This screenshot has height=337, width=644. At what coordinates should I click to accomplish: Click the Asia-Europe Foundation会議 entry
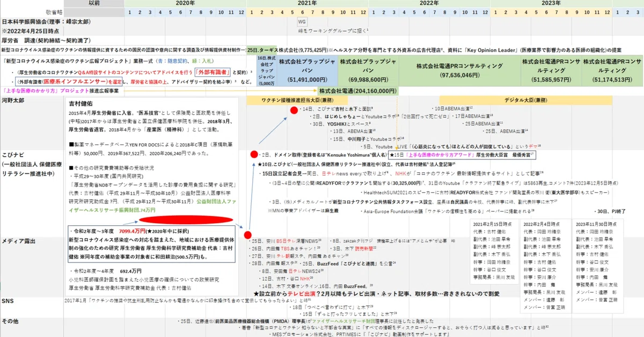(x=447, y=211)
